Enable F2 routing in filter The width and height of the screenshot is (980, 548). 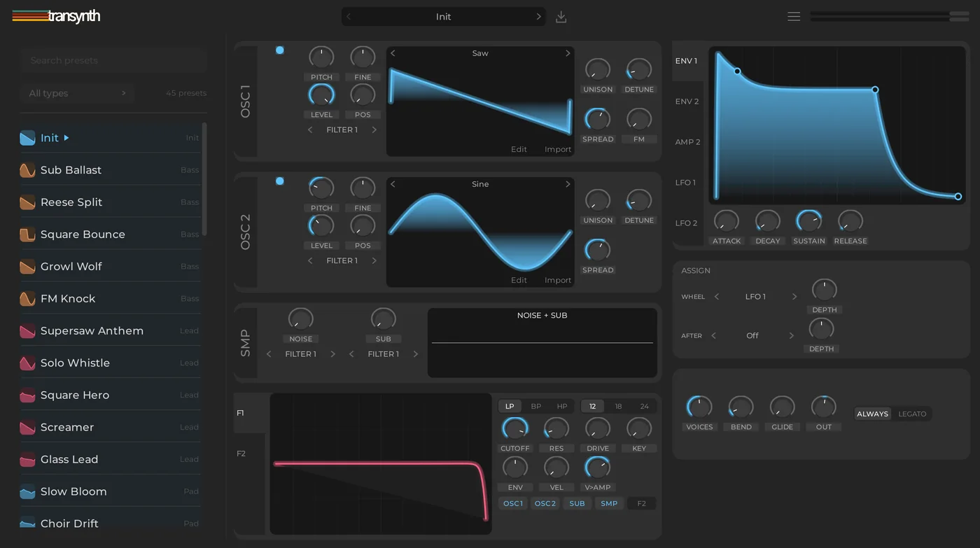click(x=641, y=503)
